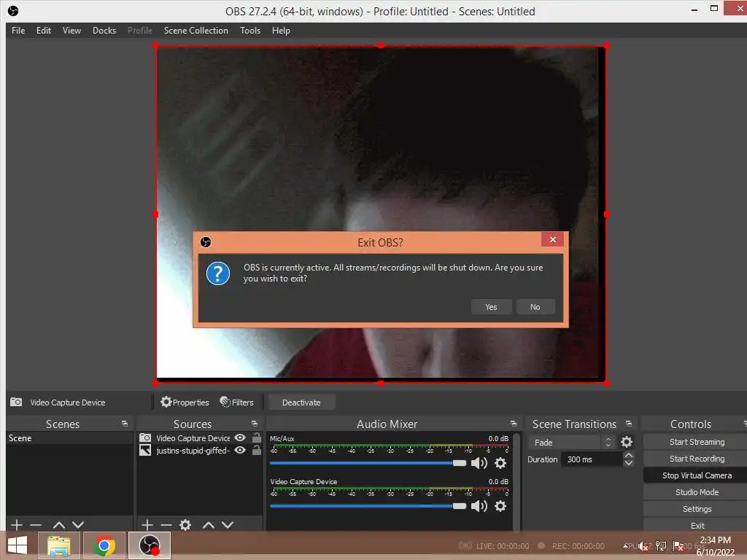The height and width of the screenshot is (560, 747).
Task: Decrease transition duration with down arrow
Action: pyautogui.click(x=629, y=463)
